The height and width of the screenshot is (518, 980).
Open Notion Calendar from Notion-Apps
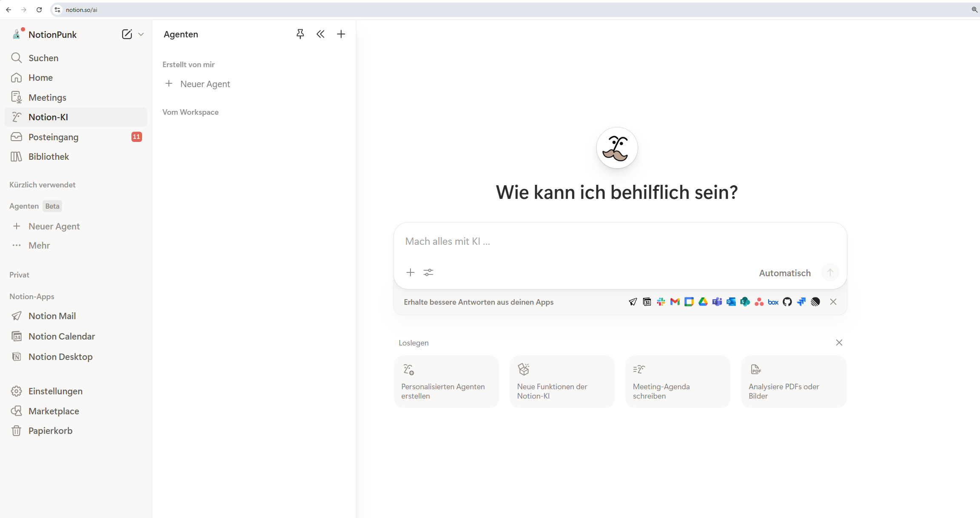[x=61, y=336]
